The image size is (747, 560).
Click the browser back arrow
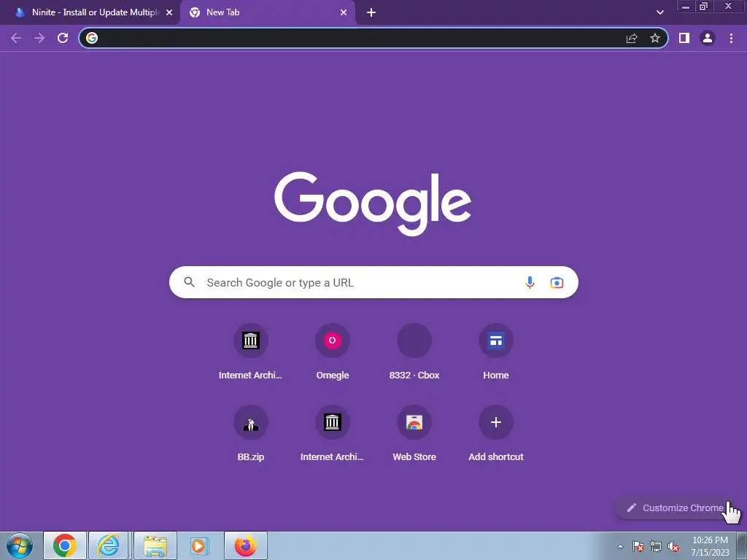16,38
